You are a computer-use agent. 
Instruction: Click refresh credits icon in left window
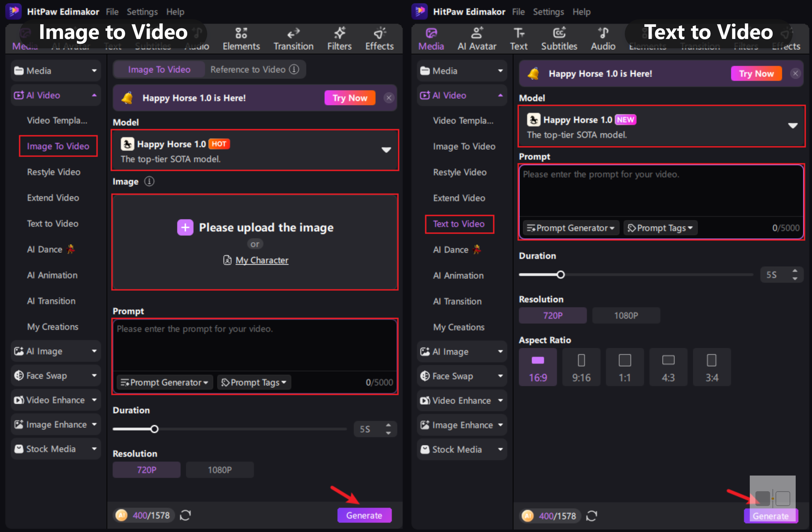pos(185,515)
